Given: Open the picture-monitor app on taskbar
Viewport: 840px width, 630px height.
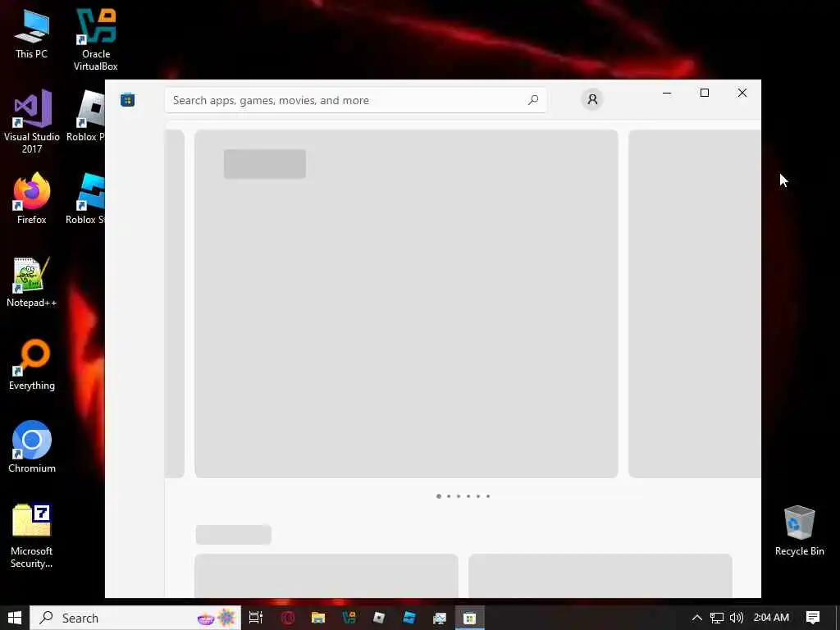Looking at the screenshot, I should 440,618.
